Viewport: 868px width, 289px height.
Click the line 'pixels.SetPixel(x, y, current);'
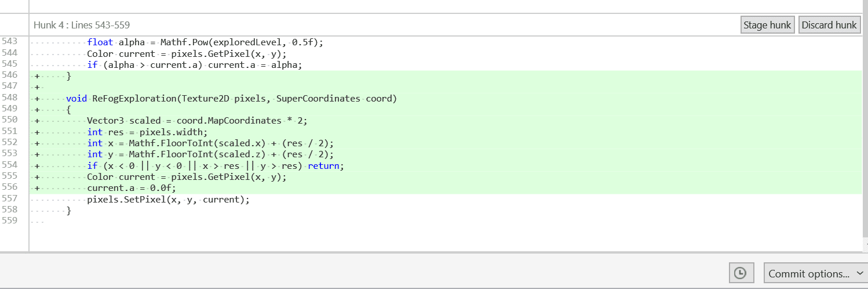168,199
